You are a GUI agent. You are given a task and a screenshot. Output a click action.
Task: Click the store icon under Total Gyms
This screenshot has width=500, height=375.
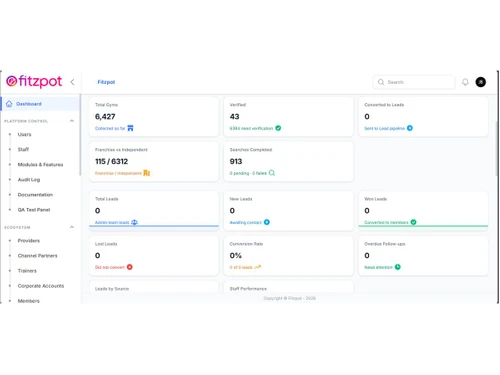click(x=130, y=128)
